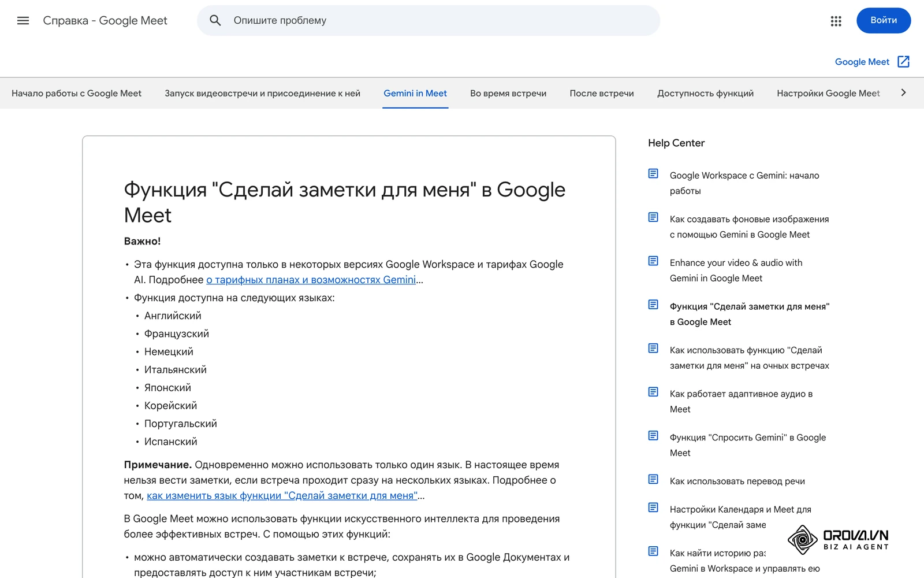Open the Доступность функций tab
The height and width of the screenshot is (578, 924).
tap(705, 94)
